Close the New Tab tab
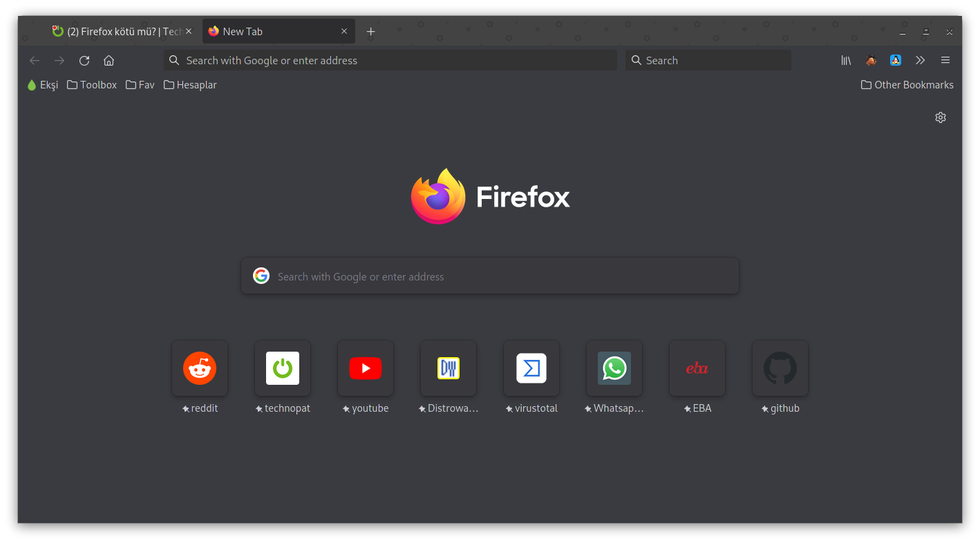The image size is (980, 543). coord(344,32)
